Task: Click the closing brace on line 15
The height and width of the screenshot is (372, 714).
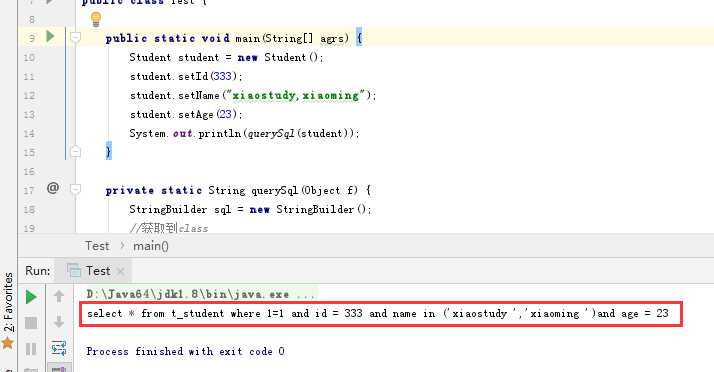Action: point(108,152)
